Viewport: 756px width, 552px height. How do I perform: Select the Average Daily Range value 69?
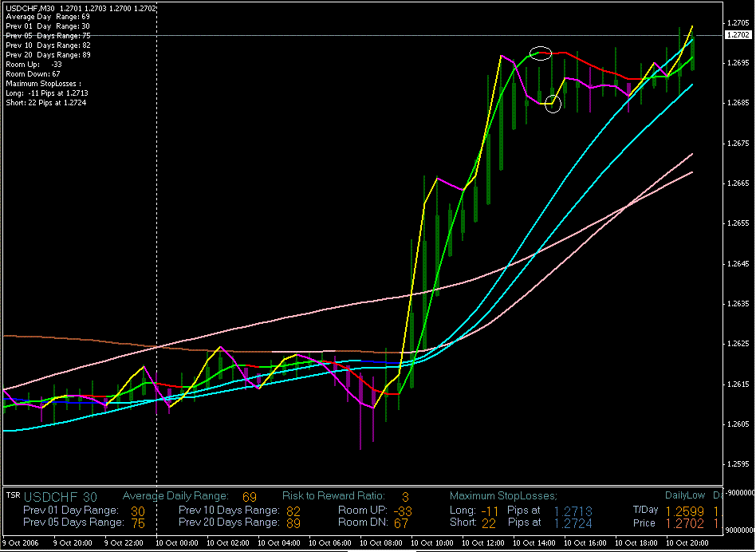coord(250,497)
